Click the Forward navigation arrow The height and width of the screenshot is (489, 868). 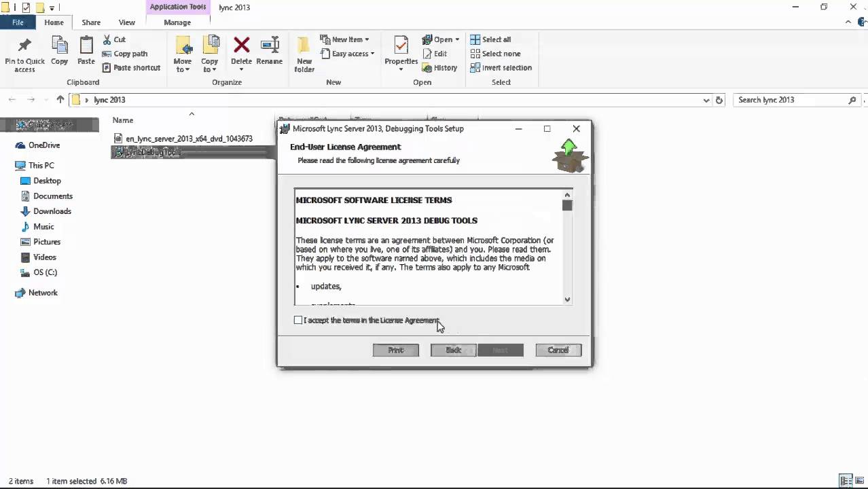(x=31, y=100)
